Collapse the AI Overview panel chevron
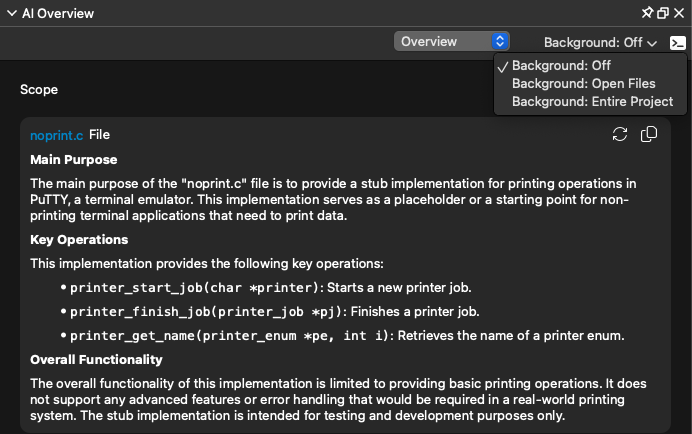The width and height of the screenshot is (692, 434). [x=12, y=14]
